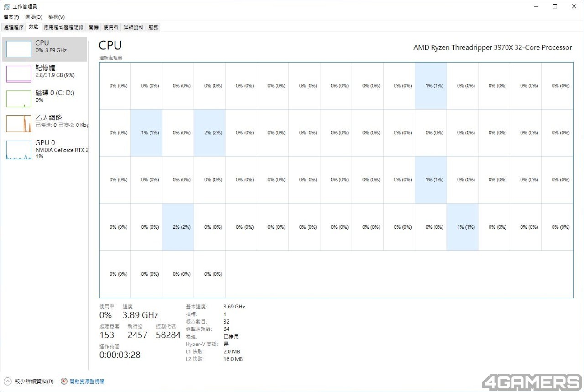Click the 磁碟 0 (C: D:) label
Image resolution: width=584 pixels, height=392 pixels.
[x=55, y=93]
